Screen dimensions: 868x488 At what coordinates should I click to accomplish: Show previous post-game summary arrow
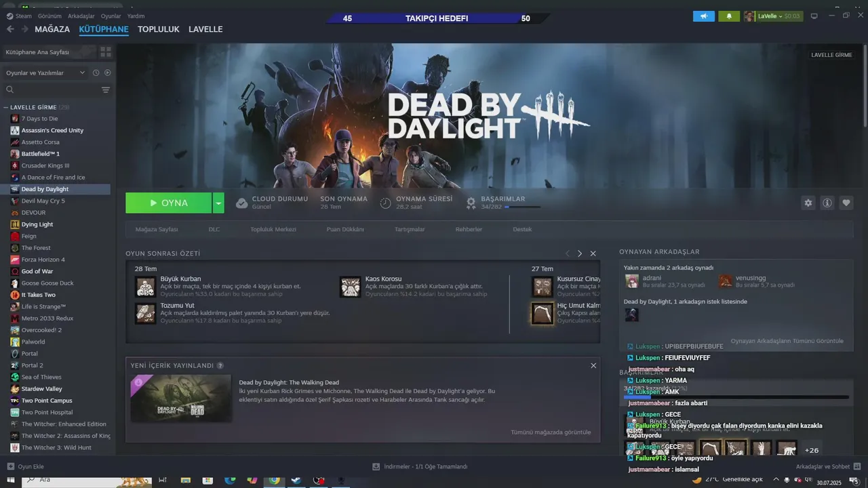[x=568, y=253]
